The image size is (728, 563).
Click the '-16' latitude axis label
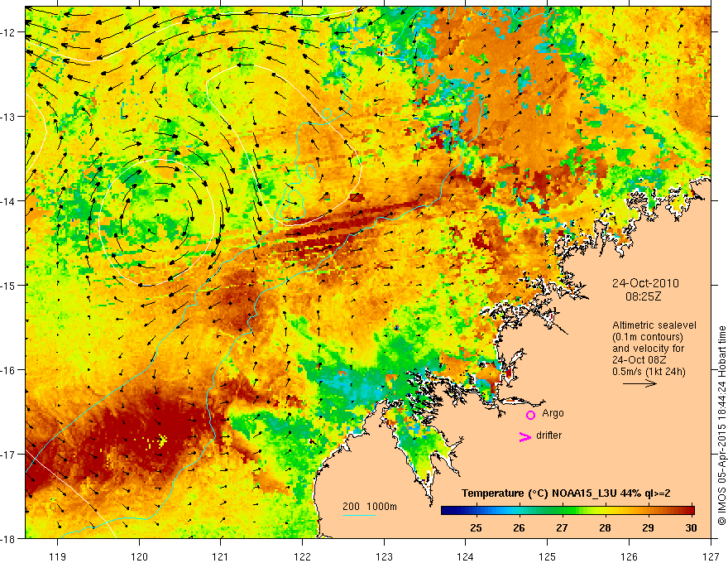click(8, 370)
